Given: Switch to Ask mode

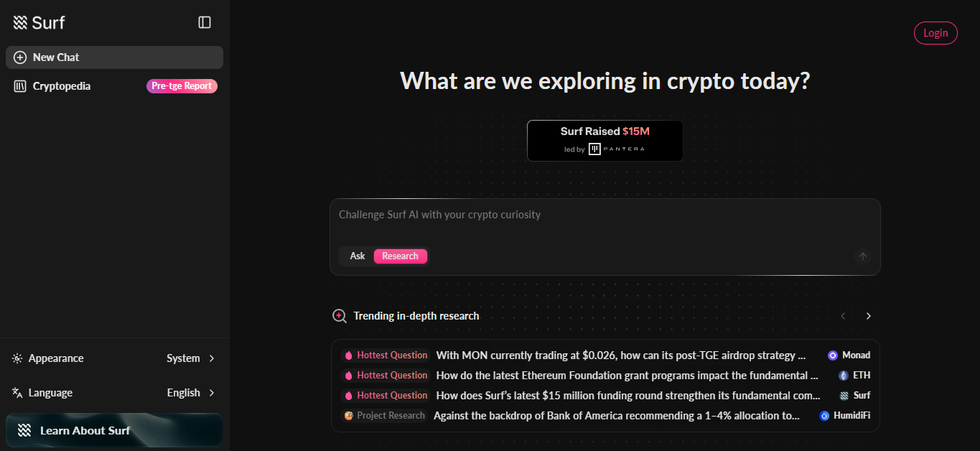Looking at the screenshot, I should [358, 256].
